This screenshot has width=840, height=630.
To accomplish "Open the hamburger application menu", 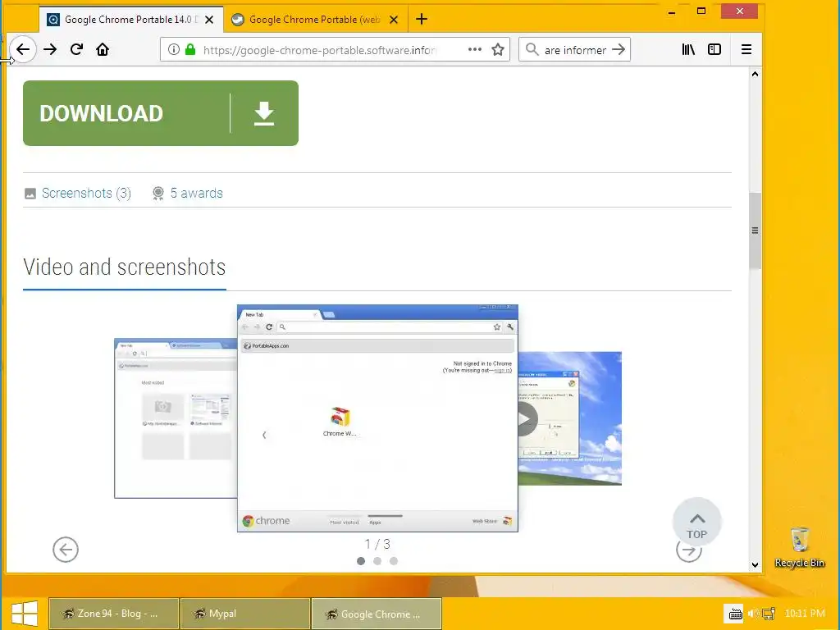I will [746, 50].
